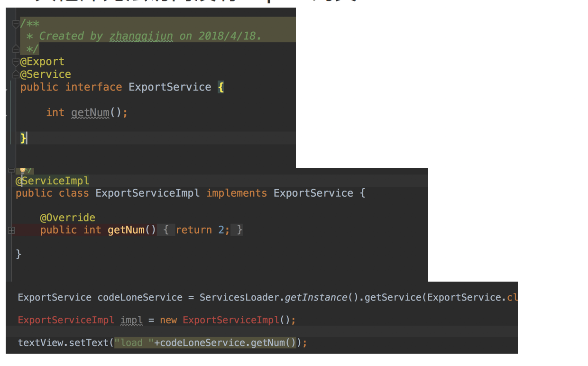Click the new keyword
The image size is (588, 366).
point(168,320)
